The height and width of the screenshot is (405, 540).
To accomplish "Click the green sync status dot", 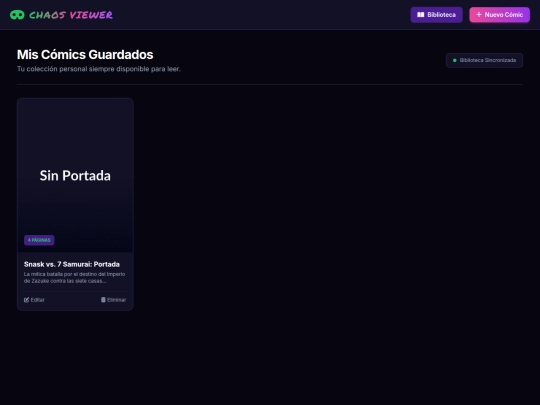I will coord(455,60).
